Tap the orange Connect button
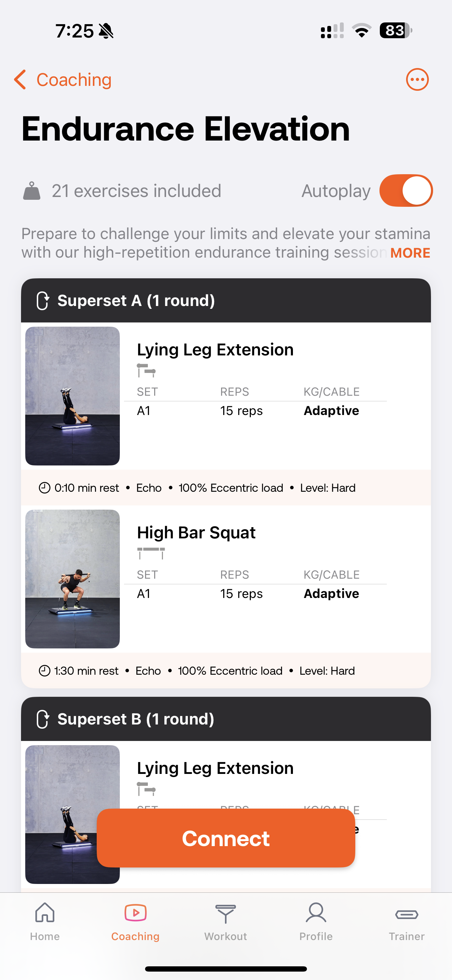Viewport: 452px width, 980px height. tap(226, 838)
